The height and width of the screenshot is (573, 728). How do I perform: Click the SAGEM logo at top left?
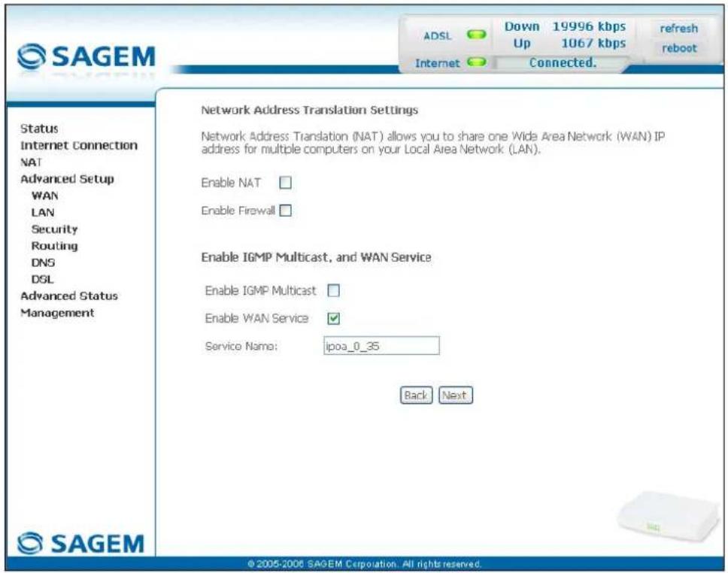click(x=86, y=57)
